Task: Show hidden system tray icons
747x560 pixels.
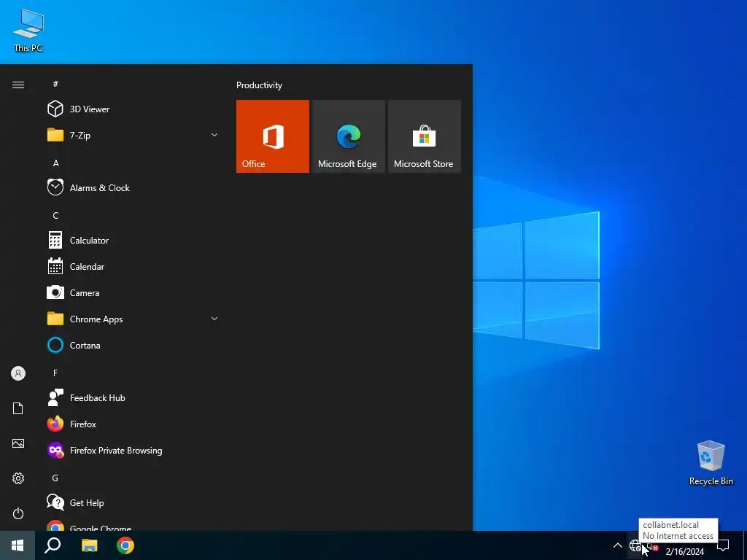Action: click(x=617, y=545)
